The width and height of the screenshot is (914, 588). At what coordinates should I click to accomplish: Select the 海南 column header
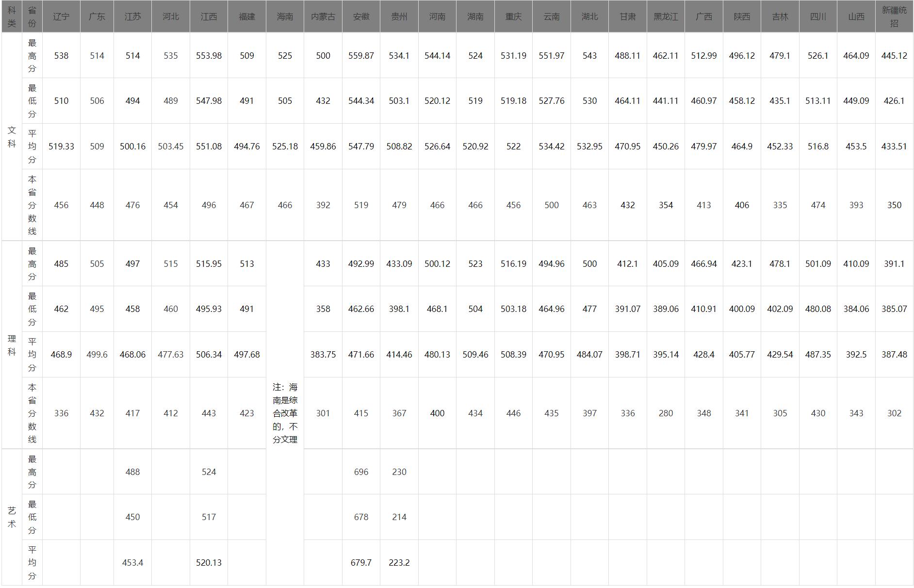(285, 16)
